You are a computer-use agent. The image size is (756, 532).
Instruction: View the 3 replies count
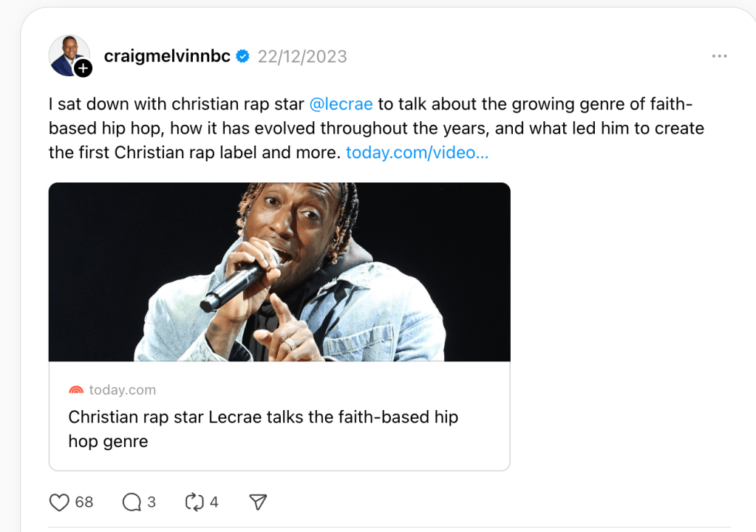[151, 502]
